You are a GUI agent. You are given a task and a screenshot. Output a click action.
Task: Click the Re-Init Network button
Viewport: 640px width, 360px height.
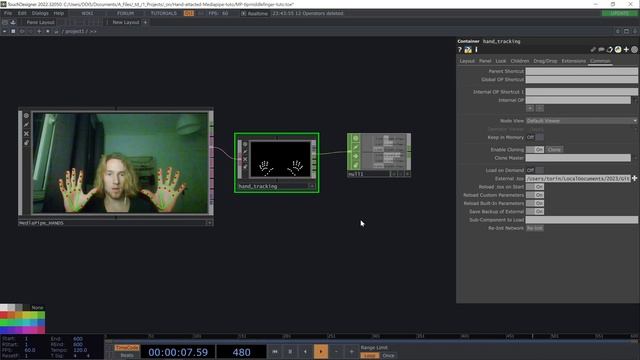tap(535, 228)
